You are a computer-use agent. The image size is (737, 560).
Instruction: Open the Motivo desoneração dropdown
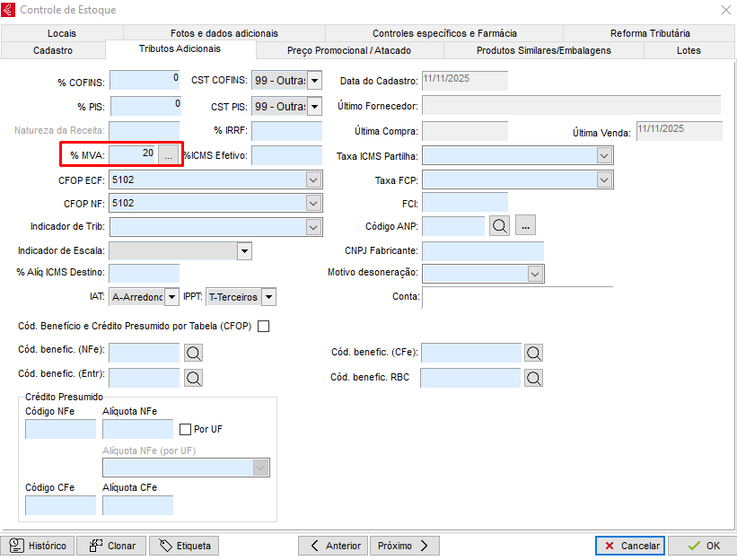pyautogui.click(x=535, y=273)
